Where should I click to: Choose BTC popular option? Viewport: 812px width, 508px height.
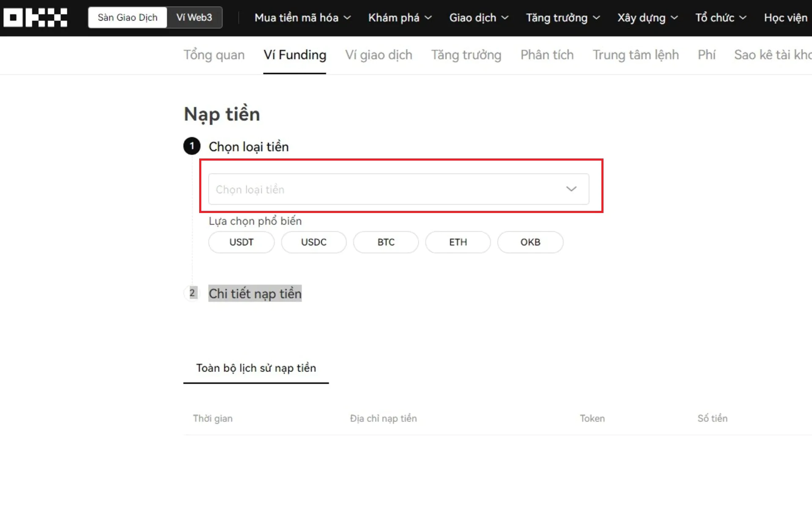pyautogui.click(x=386, y=242)
